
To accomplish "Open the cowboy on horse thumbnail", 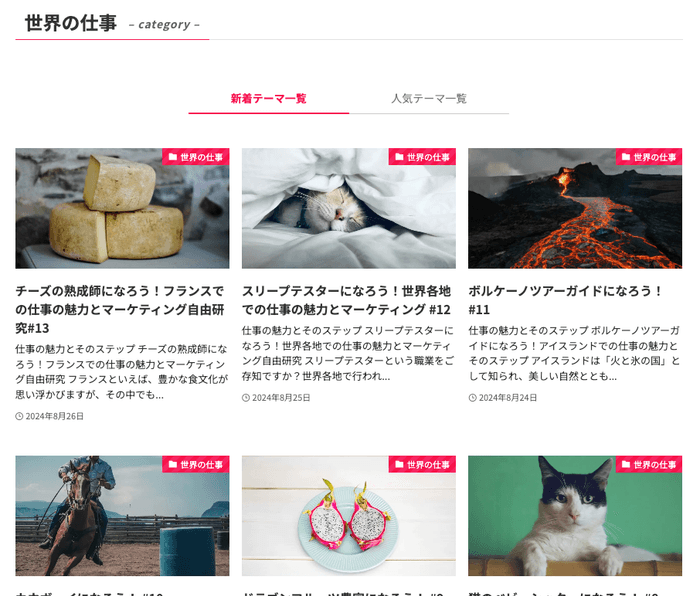I will [122, 516].
